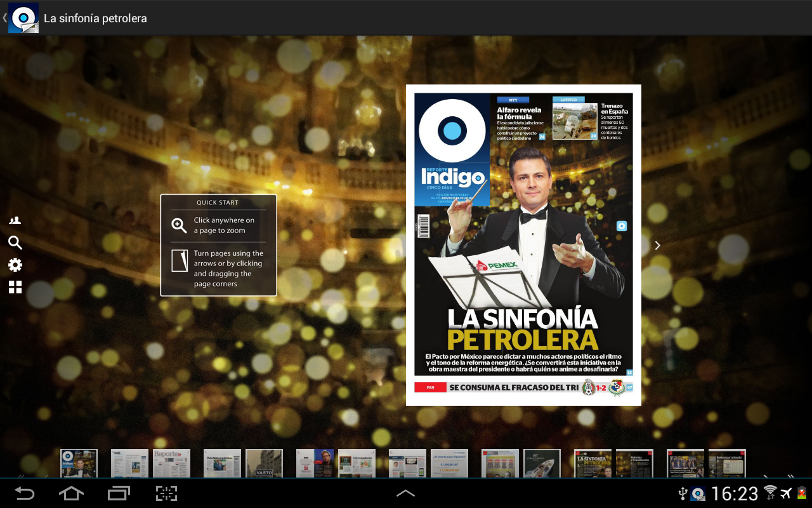This screenshot has width=812, height=508.
Task: Open the 'Reporte' page thumbnail
Action: coord(171,463)
